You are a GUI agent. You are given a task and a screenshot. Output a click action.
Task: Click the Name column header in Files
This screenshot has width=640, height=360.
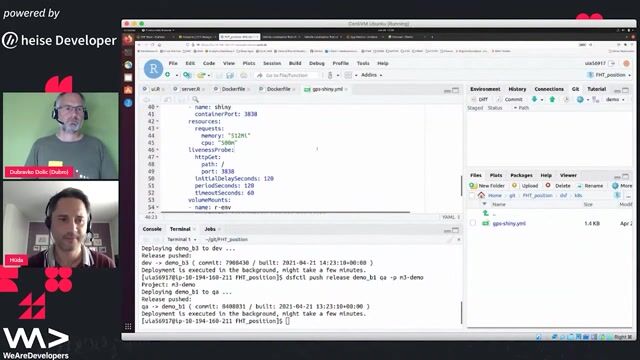coord(499,204)
